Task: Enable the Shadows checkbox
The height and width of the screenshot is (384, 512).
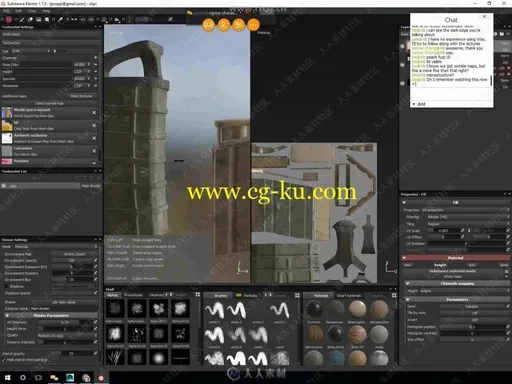Action: coord(7,286)
